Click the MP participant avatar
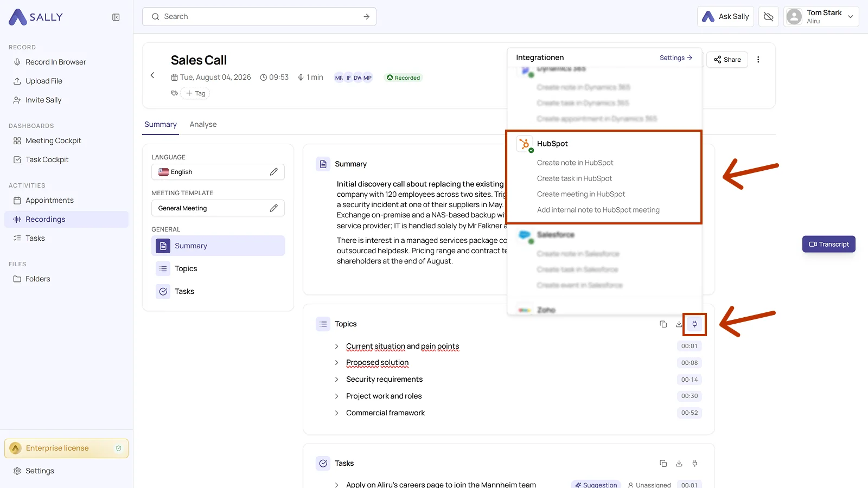This screenshot has height=488, width=868. (x=367, y=78)
